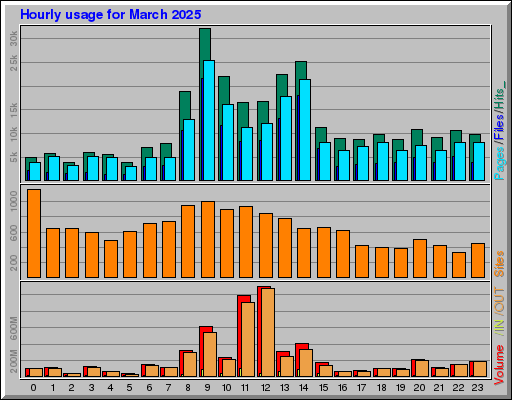Click the "600M" Volume axis label

tap(14, 328)
